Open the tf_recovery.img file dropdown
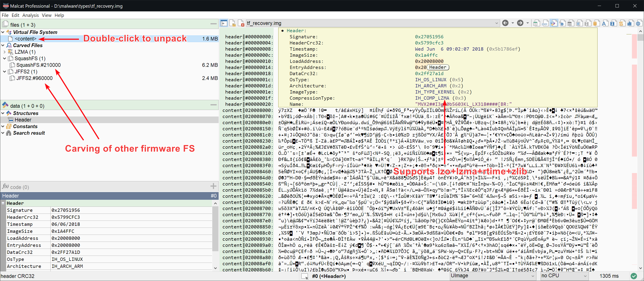Image resolution: width=644 pixels, height=281 pixels. (x=496, y=23)
